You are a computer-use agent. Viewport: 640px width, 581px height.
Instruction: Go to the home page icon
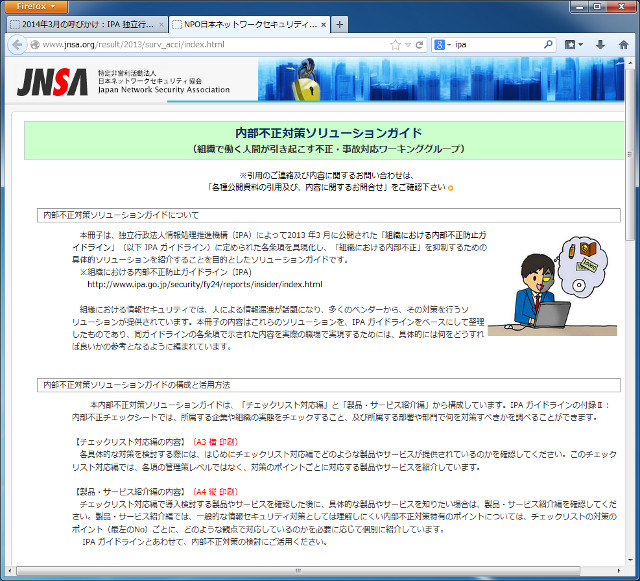pos(623,45)
